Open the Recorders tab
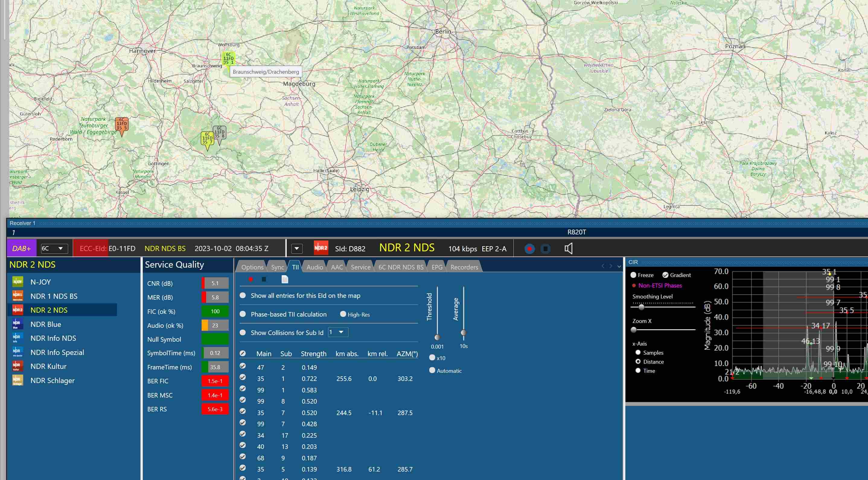Image resolution: width=868 pixels, height=480 pixels. [x=464, y=267]
